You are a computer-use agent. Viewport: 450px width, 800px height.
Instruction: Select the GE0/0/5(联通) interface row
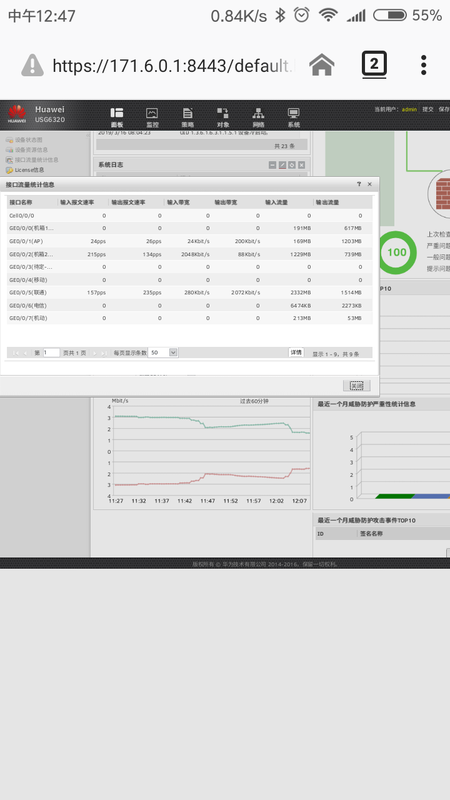click(x=189, y=292)
